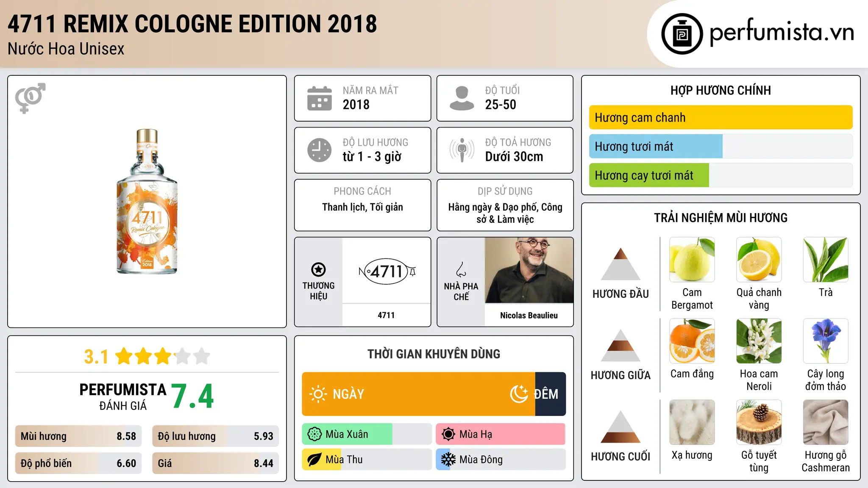Open the Gỗ tuyết tùng cedar image
868x488 pixels.
(759, 422)
